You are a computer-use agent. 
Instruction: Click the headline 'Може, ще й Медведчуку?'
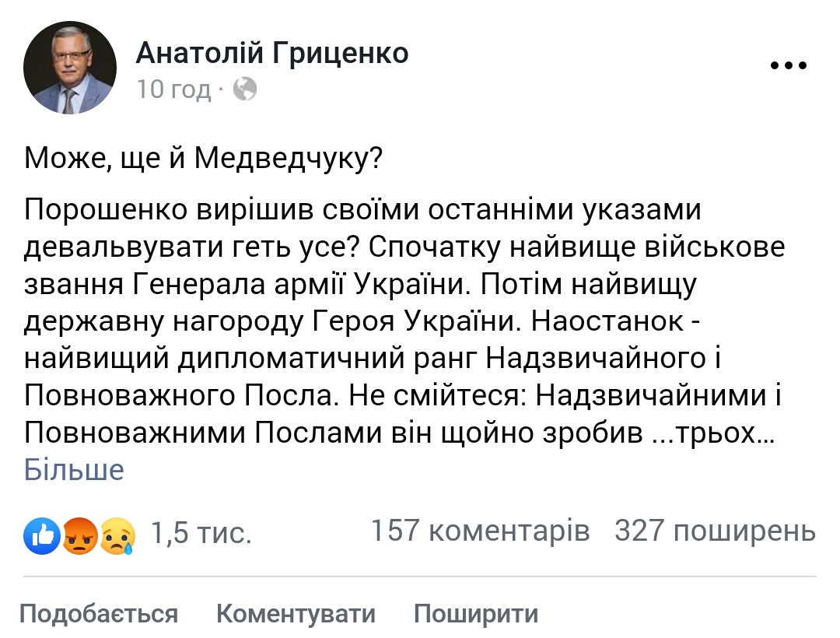[204, 159]
